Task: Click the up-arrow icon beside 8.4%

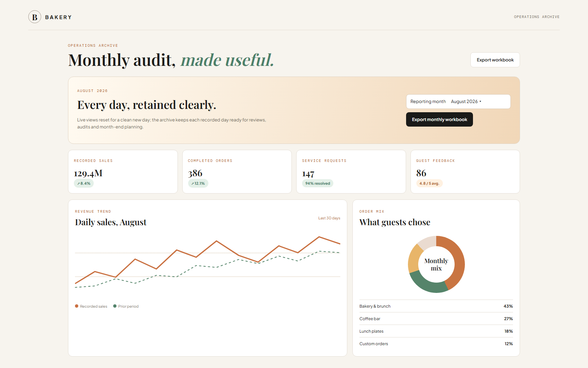Action: tap(78, 184)
